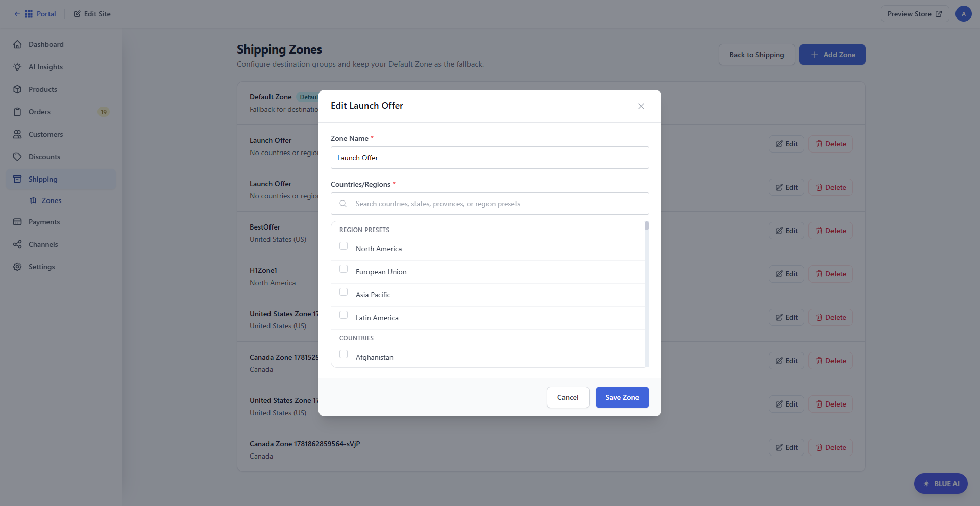
Task: Click the Products box icon
Action: pyautogui.click(x=17, y=89)
